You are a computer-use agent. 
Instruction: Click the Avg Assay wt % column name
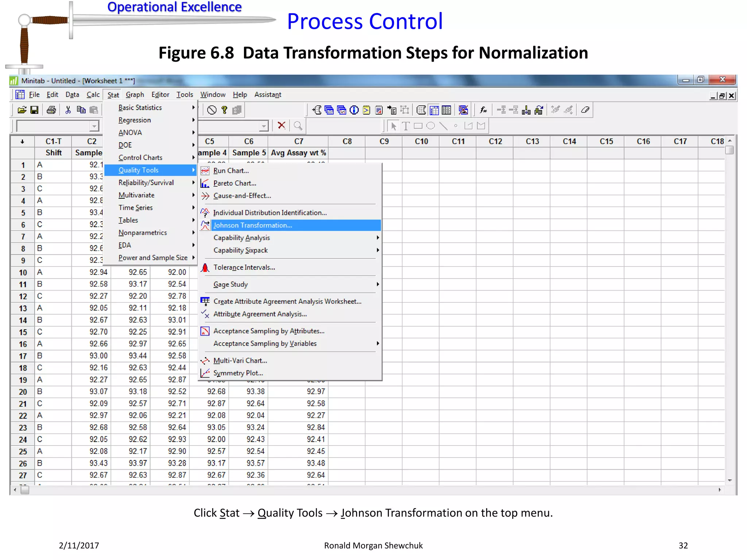(298, 153)
